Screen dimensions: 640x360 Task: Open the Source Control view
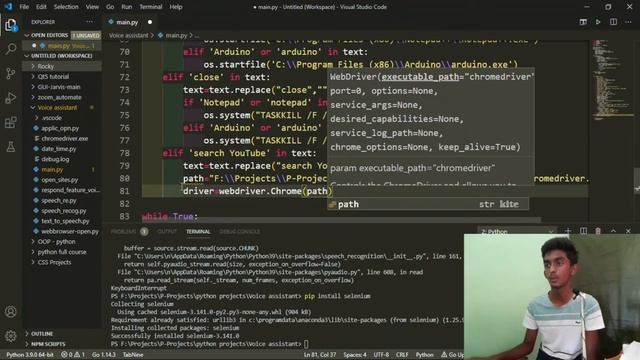(x=11, y=73)
